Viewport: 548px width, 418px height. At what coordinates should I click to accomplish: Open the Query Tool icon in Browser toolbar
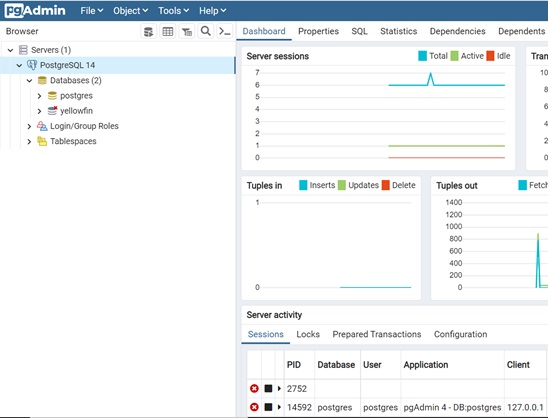149,31
